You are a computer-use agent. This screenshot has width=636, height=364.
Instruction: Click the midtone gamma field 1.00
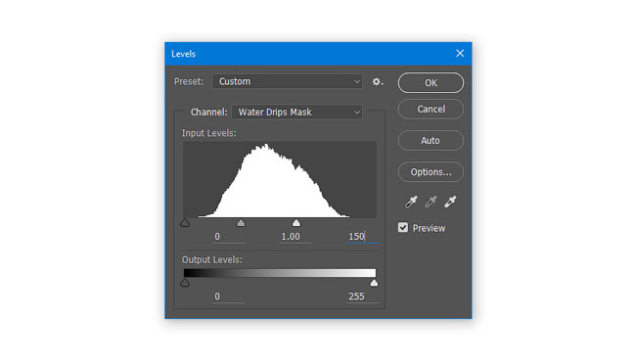click(x=295, y=237)
